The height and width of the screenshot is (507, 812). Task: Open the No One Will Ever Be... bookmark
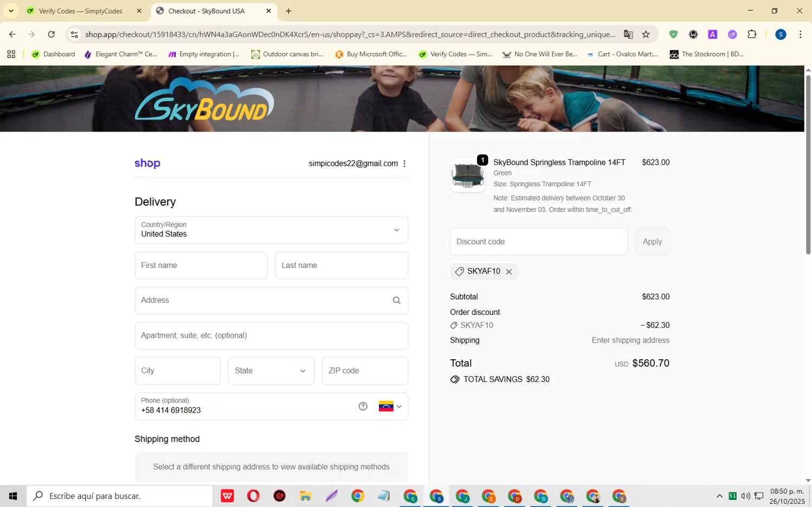point(540,54)
